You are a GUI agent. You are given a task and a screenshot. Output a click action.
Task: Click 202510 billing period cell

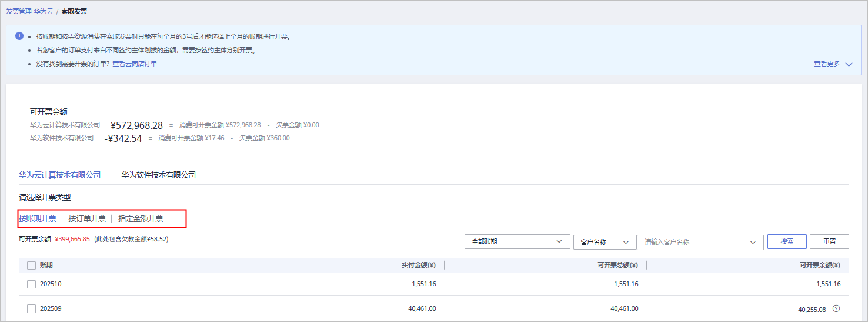pyautogui.click(x=51, y=284)
